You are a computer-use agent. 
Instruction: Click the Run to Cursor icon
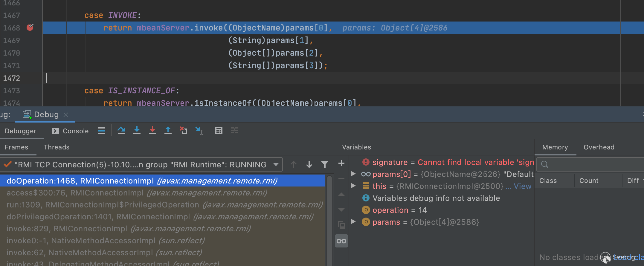click(199, 131)
